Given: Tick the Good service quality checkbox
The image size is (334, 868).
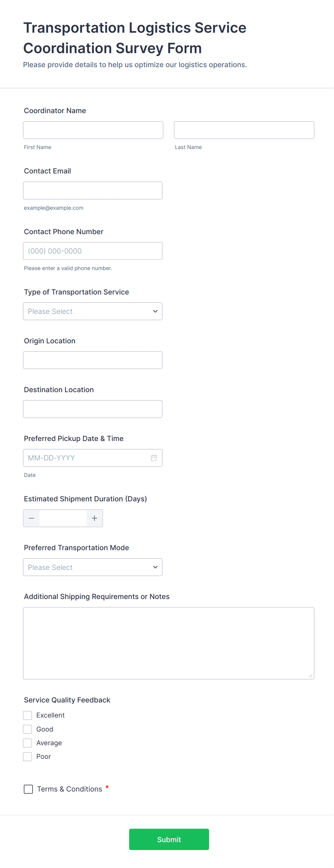Looking at the screenshot, I should coord(28,729).
